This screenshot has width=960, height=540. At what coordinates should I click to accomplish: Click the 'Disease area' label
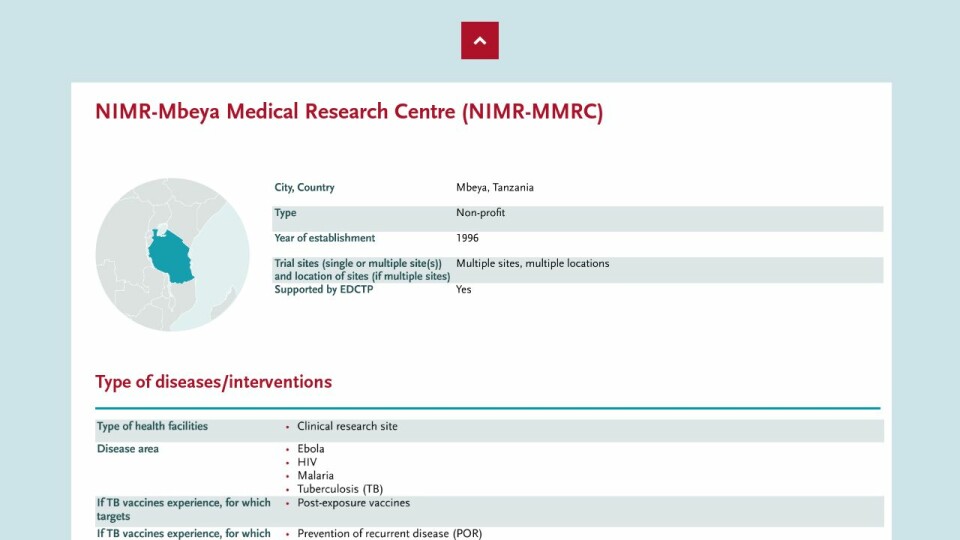[127, 449]
